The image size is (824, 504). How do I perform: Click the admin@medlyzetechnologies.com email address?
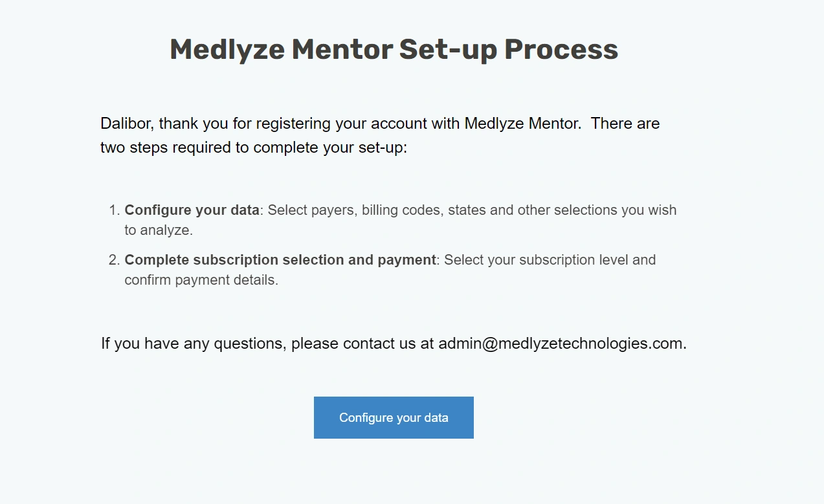pyautogui.click(x=561, y=344)
